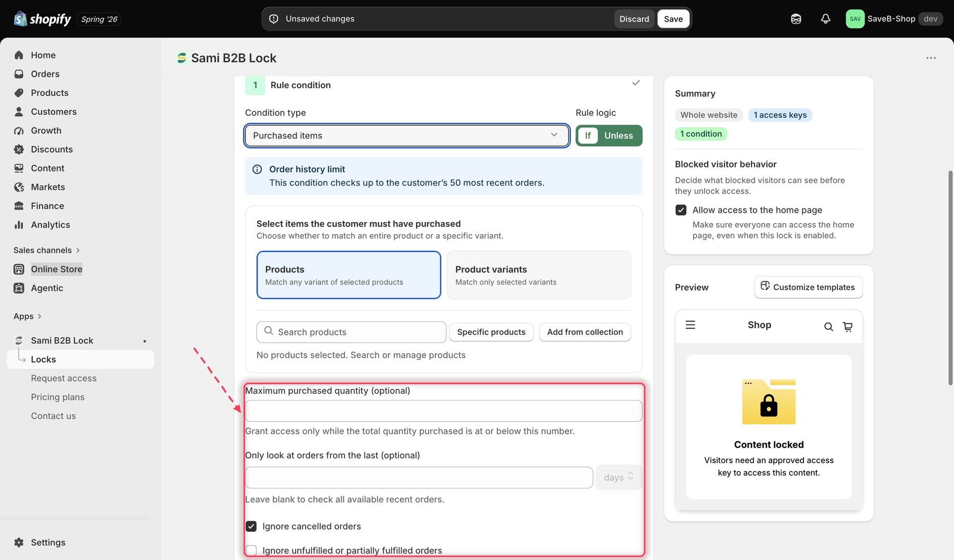954x560 pixels.
Task: Choose the Products match option card
Action: pyautogui.click(x=349, y=275)
